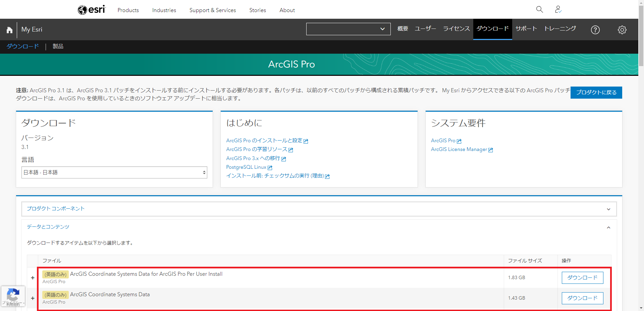Viewport: 644px width, 311px height.
Task: Click the My Esri title text
Action: click(32, 30)
